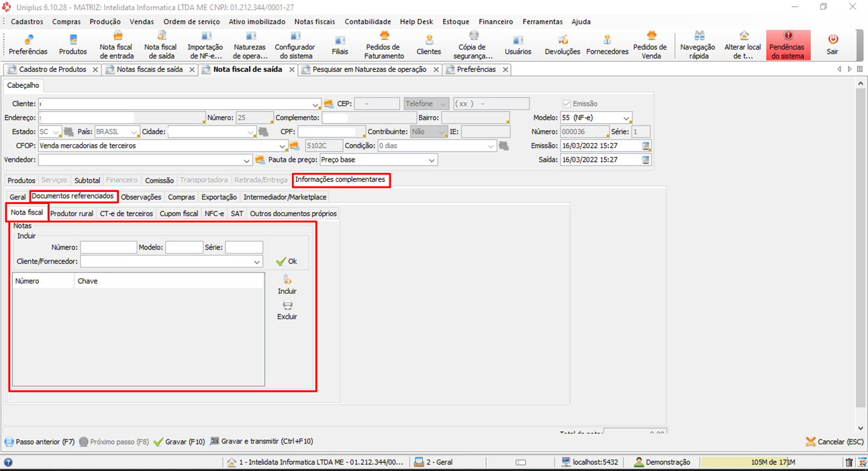Click the client lookup icon beside Cliente
Viewport: 868px width, 471px height.
[x=328, y=104]
